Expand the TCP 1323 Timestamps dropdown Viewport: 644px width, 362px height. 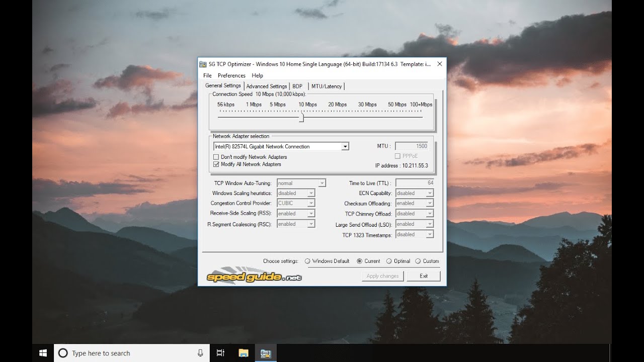click(x=430, y=234)
